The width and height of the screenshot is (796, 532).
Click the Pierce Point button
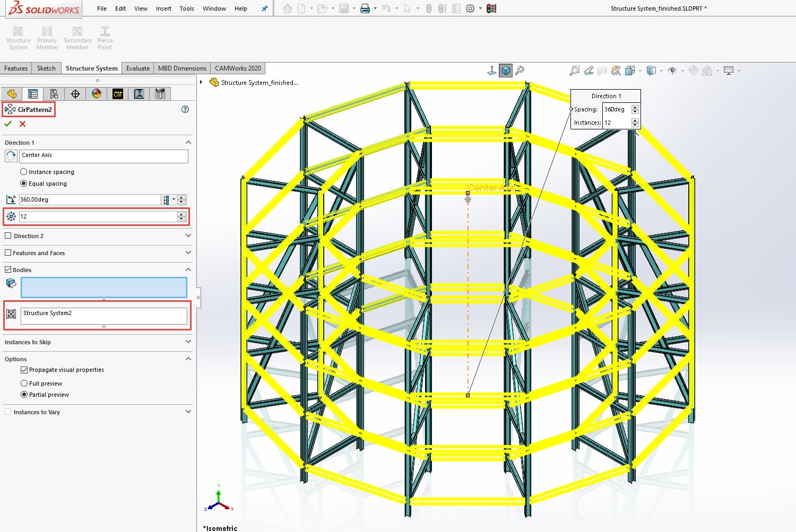click(x=105, y=38)
